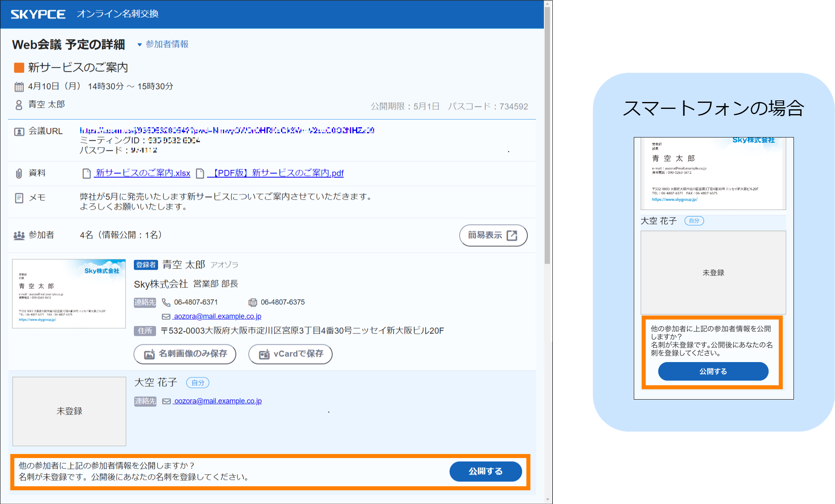Open the PDF版 新サービスのご案内.pdf link
835x504 pixels.
point(275,173)
